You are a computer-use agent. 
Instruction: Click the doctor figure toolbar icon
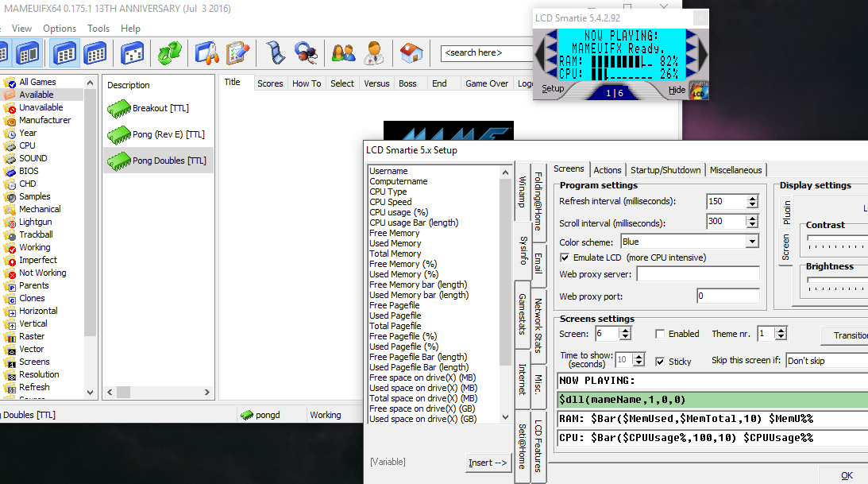(374, 53)
